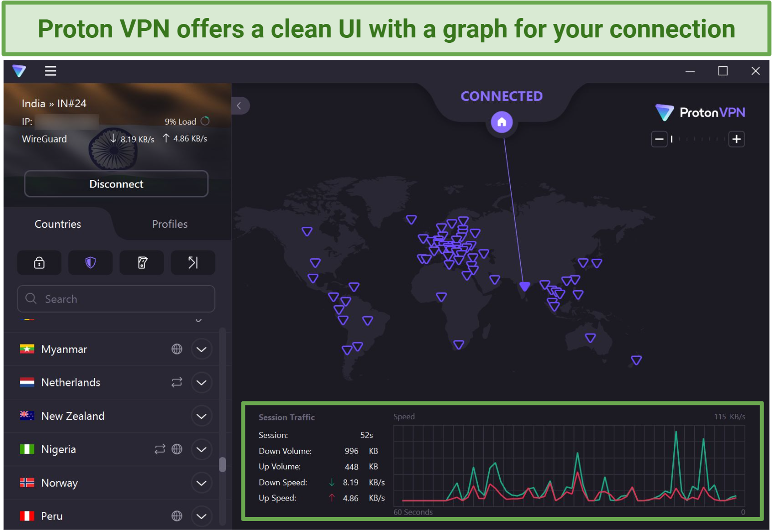
Task: Minimize the Proton VPN window
Action: pos(690,71)
